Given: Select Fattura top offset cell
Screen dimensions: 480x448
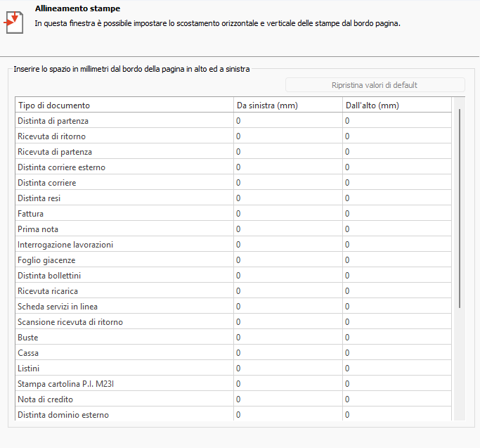Looking at the screenshot, I should click(x=396, y=214).
